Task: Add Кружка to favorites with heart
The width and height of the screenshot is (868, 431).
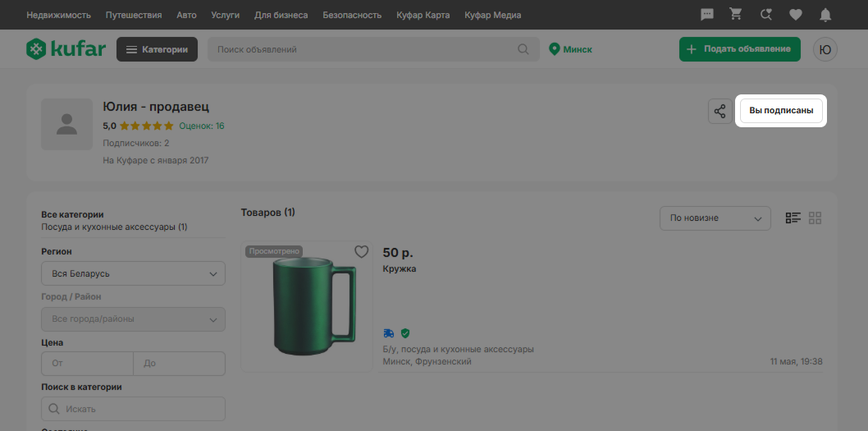Action: pyautogui.click(x=362, y=252)
